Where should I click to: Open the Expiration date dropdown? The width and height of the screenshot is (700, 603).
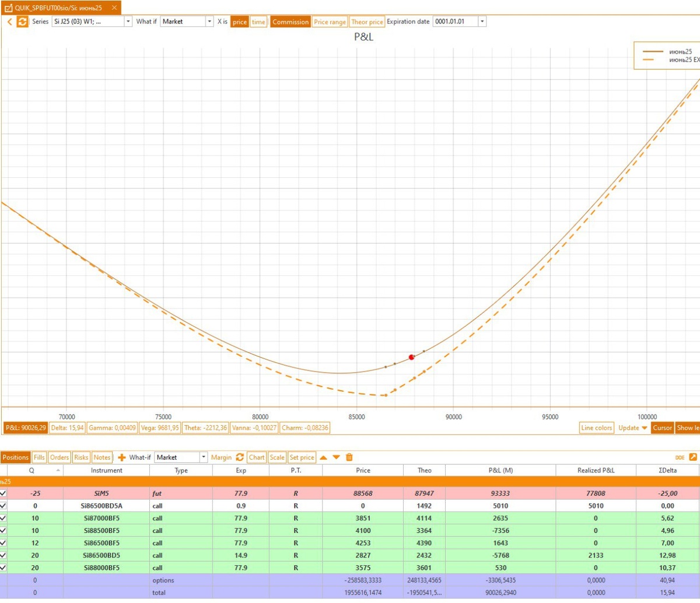pos(482,22)
